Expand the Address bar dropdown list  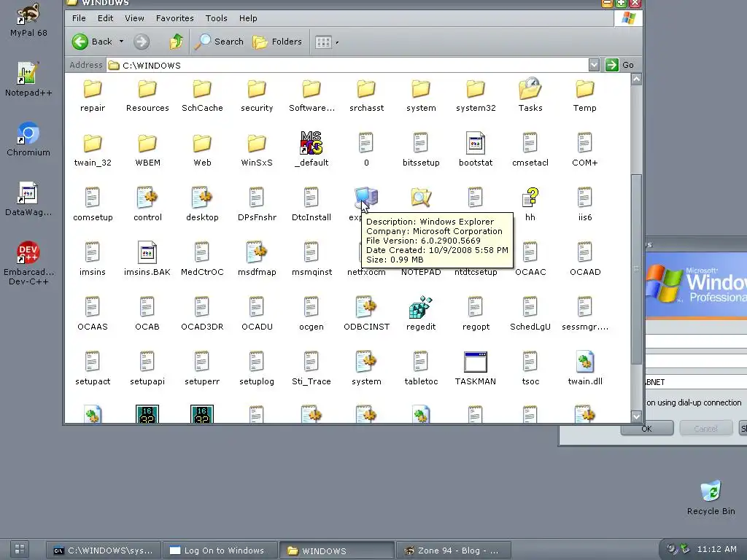pyautogui.click(x=594, y=65)
